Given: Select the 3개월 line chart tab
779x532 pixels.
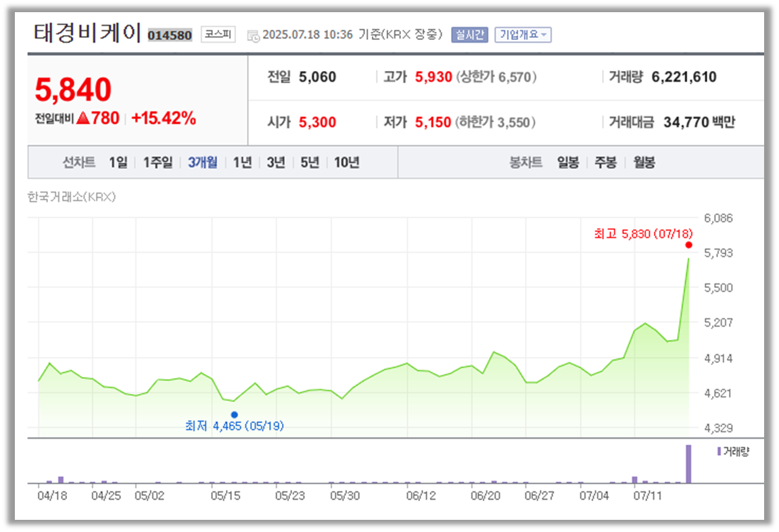Looking at the screenshot, I should tap(203, 162).
